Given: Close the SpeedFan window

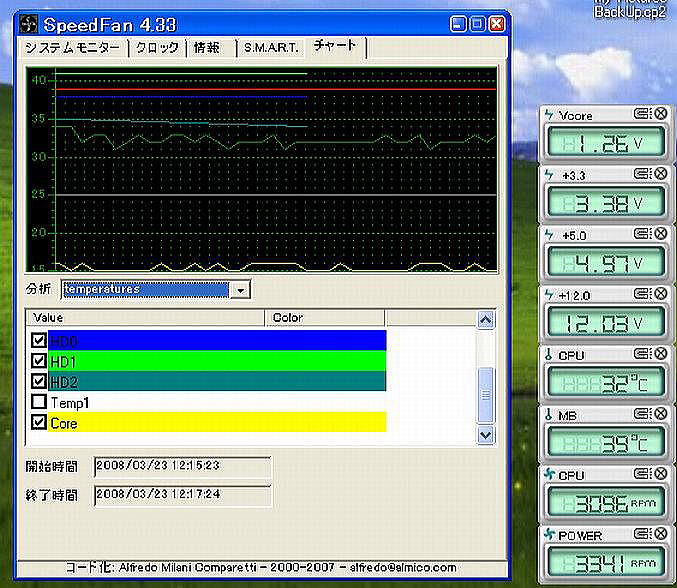Looking at the screenshot, I should [x=497, y=24].
